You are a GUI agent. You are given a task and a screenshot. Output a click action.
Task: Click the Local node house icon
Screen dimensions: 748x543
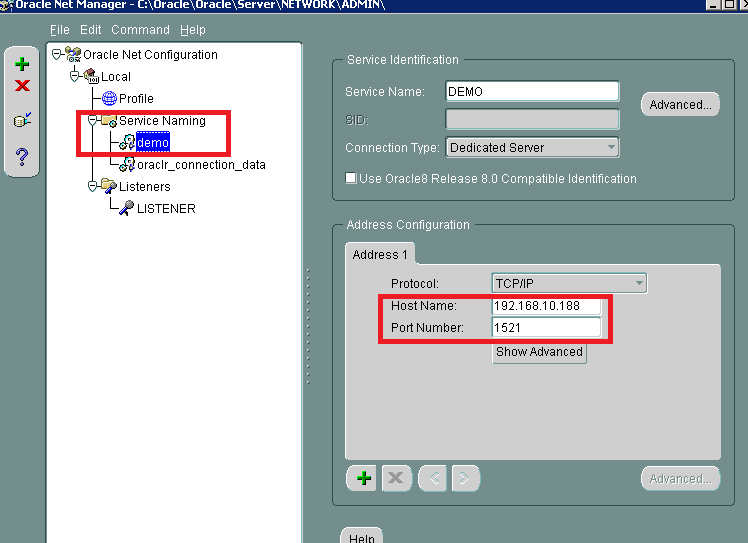pyautogui.click(x=91, y=76)
